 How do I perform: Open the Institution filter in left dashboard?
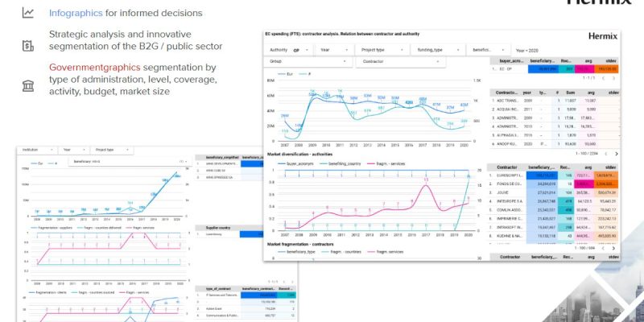click(38, 151)
